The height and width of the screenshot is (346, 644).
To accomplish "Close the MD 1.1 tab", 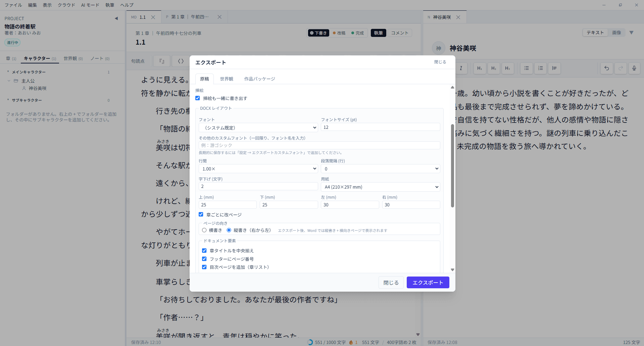I will (x=153, y=17).
